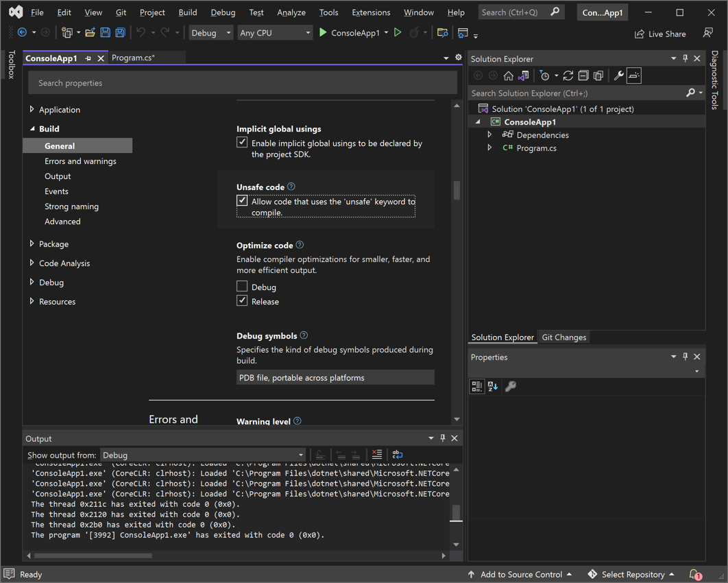Screen dimensions: 728x583
Task: Click the Navigate Backward arrow icon
Action: pyautogui.click(x=22, y=32)
